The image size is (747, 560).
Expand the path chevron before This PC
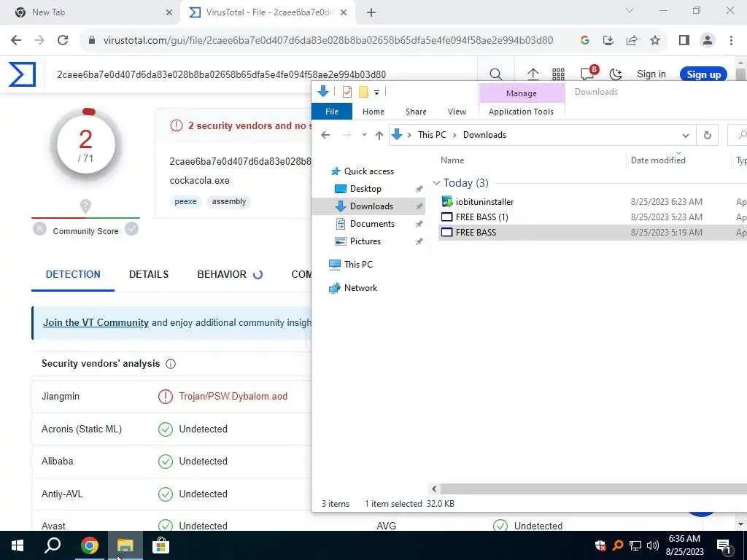(409, 135)
